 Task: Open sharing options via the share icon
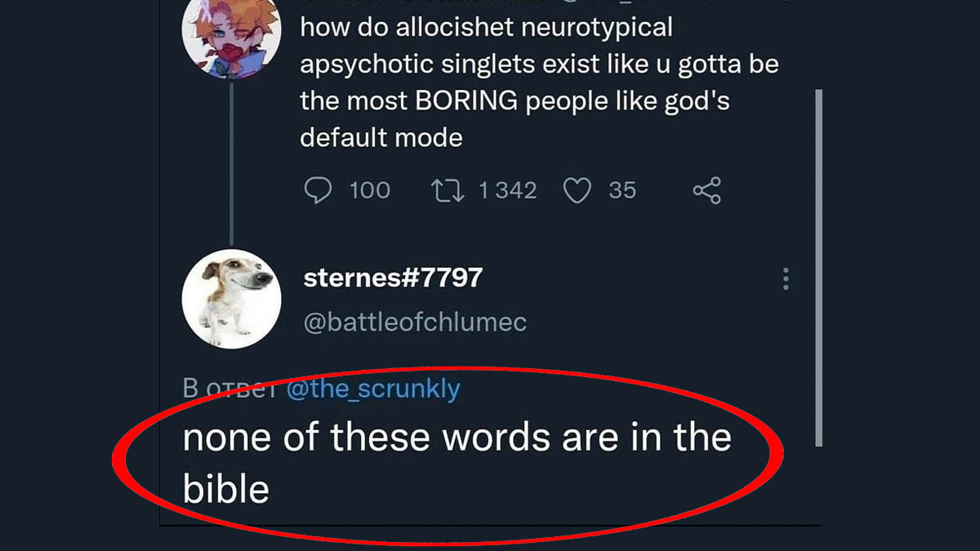point(706,189)
